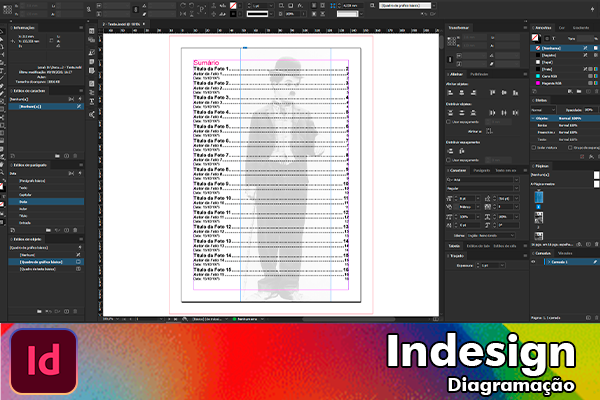Switch to the Vínculos tab
600x400 pixels.
pos(565,253)
